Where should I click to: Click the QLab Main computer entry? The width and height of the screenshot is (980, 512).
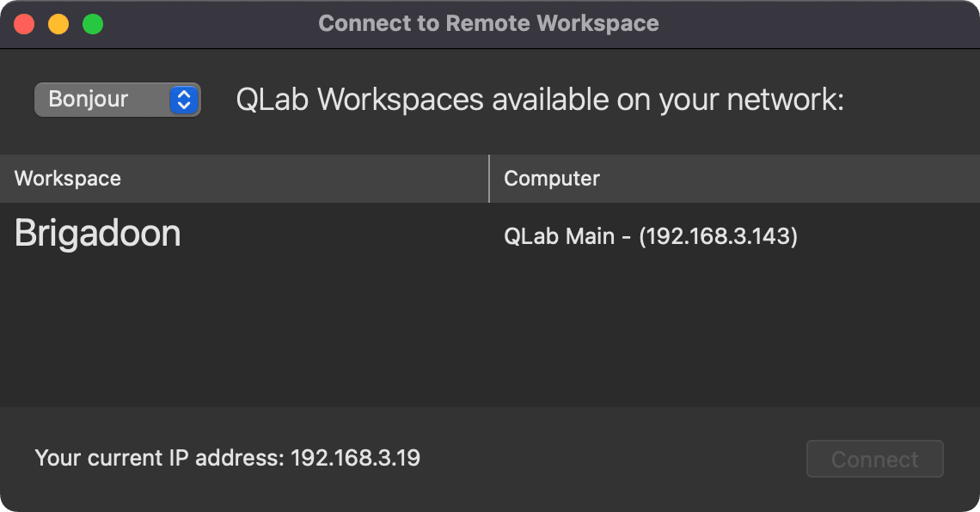pyautogui.click(x=651, y=235)
